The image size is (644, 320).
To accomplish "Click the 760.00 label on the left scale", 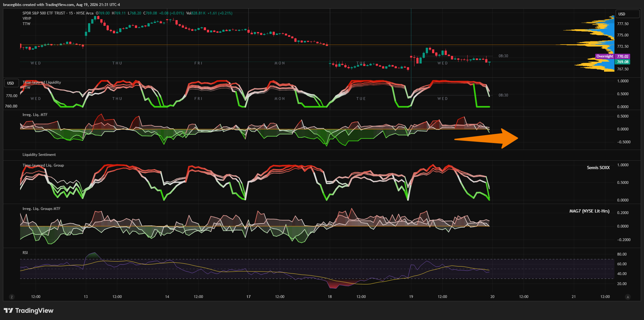I will pyautogui.click(x=11, y=106).
